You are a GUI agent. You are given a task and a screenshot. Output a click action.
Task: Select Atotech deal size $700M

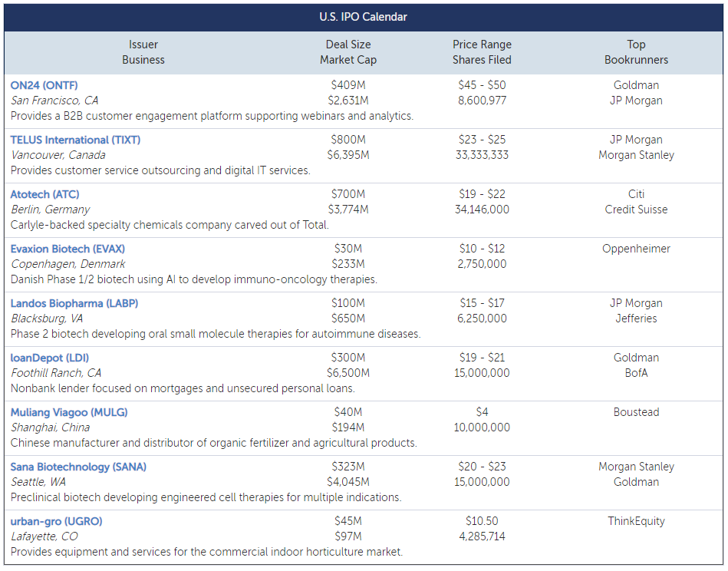348,194
